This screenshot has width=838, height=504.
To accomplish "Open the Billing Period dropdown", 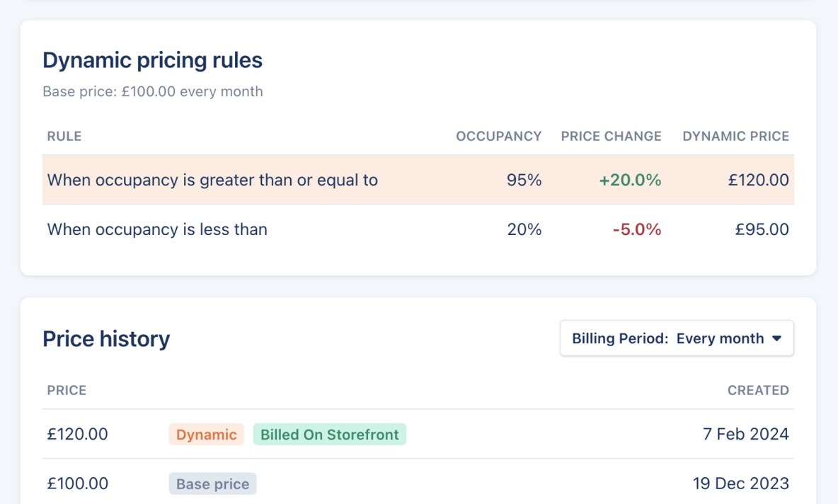I will click(676, 338).
